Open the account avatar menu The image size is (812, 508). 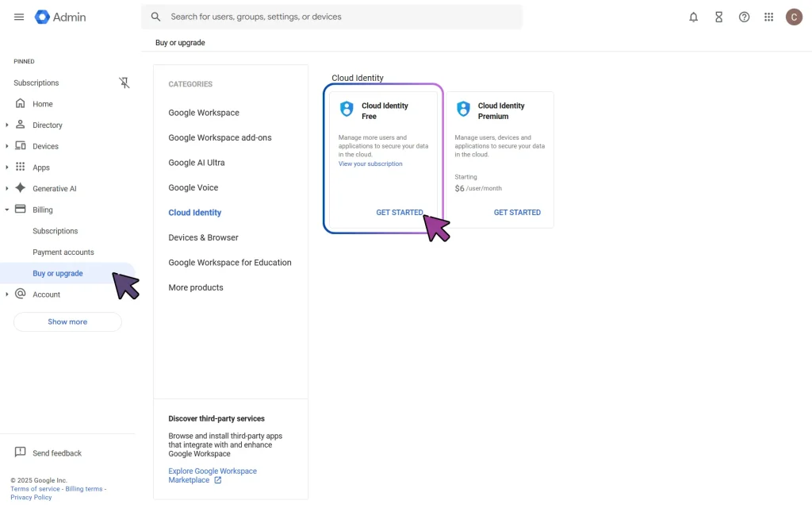[x=794, y=17]
